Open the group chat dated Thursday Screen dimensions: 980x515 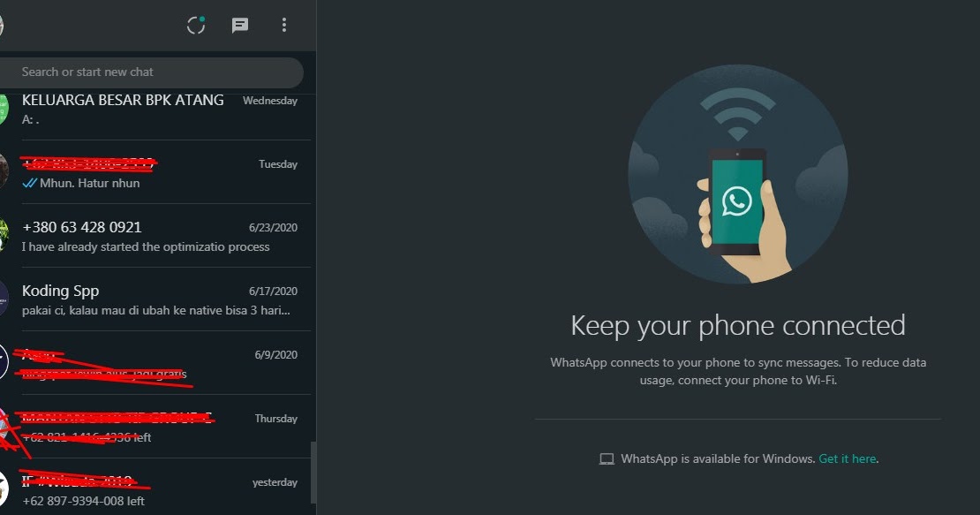point(155,428)
